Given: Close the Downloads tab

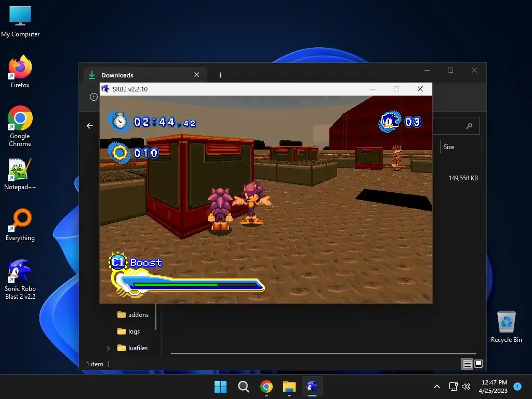Looking at the screenshot, I should pos(197,75).
